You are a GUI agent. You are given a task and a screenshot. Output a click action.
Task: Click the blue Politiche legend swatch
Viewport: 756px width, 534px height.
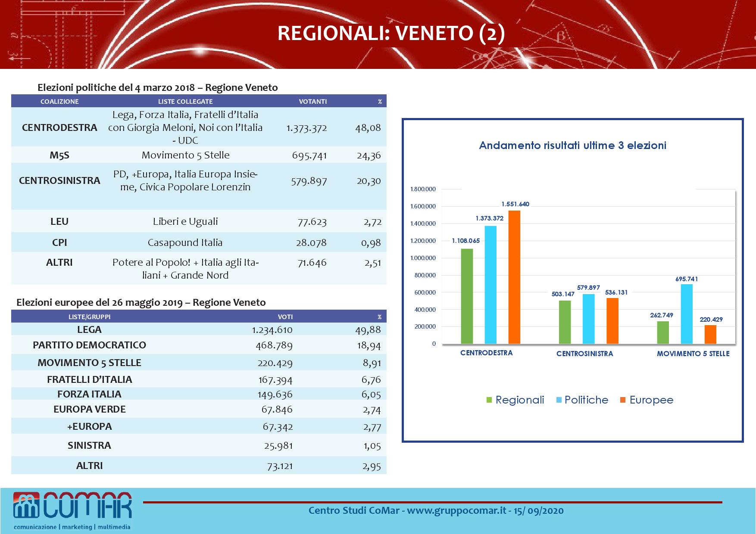point(559,400)
